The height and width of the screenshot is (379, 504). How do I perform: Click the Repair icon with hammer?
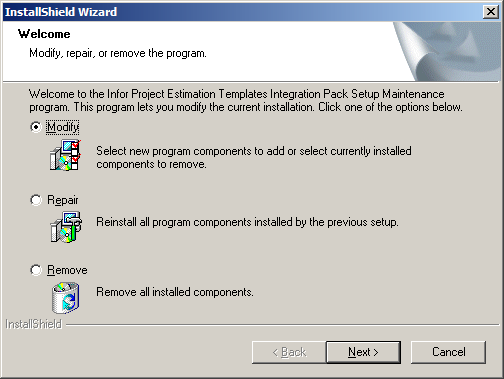66,227
